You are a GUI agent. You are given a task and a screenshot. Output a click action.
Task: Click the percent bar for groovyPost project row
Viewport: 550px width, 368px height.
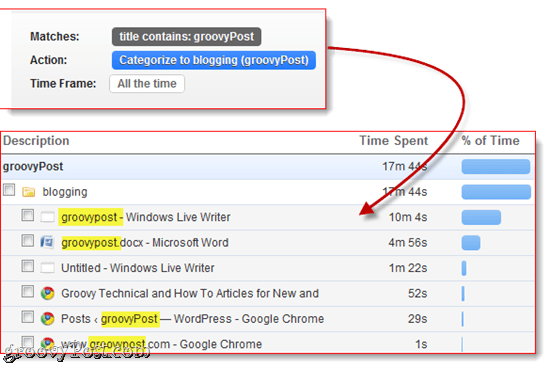pyautogui.click(x=496, y=167)
